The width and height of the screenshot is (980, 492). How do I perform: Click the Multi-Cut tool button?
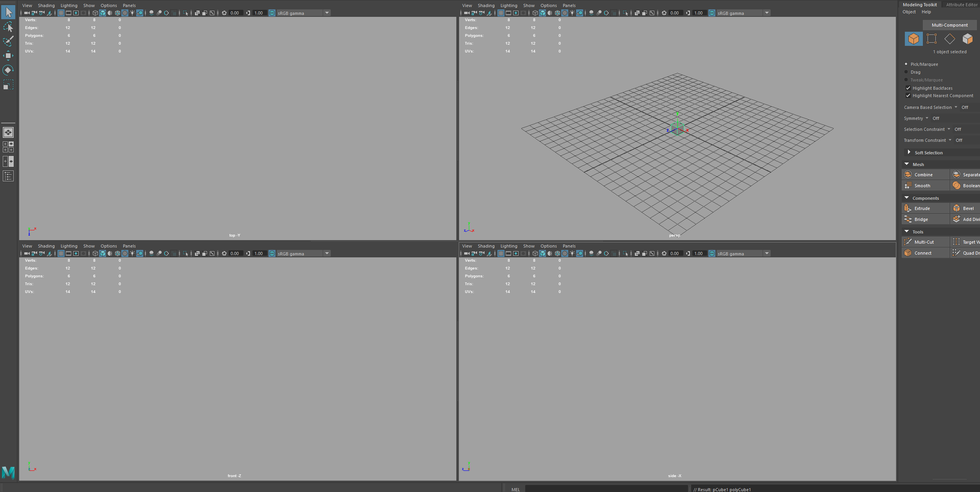point(926,242)
